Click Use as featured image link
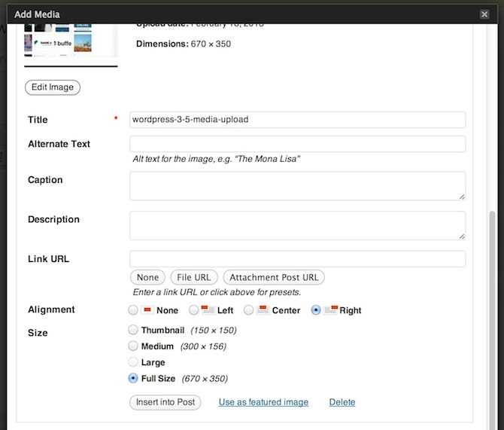 [x=263, y=402]
